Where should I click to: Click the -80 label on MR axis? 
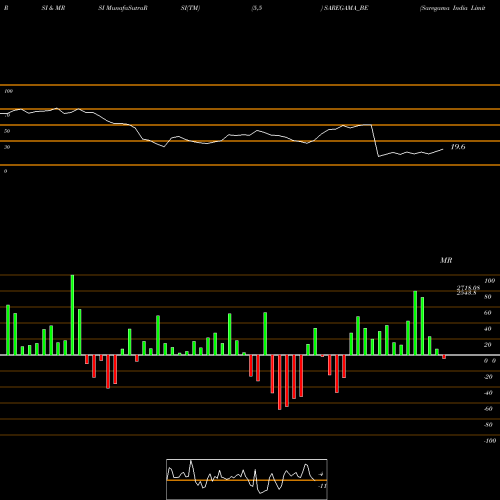click(488, 425)
